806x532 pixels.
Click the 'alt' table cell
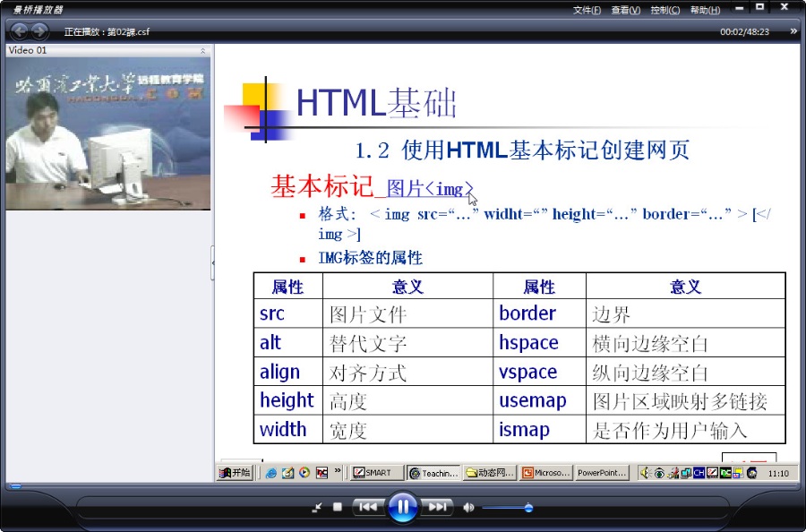(288, 342)
